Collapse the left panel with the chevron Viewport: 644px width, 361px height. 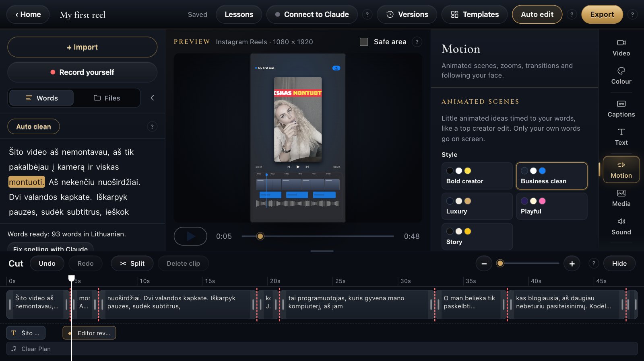(152, 98)
